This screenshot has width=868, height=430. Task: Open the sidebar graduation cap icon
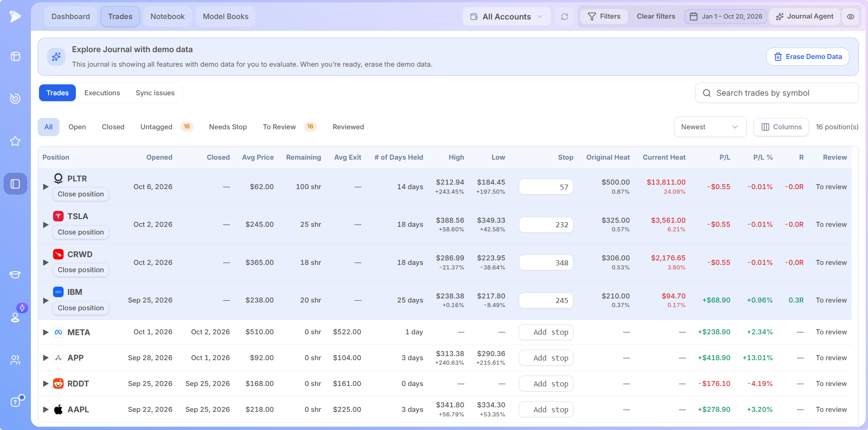coord(15,274)
